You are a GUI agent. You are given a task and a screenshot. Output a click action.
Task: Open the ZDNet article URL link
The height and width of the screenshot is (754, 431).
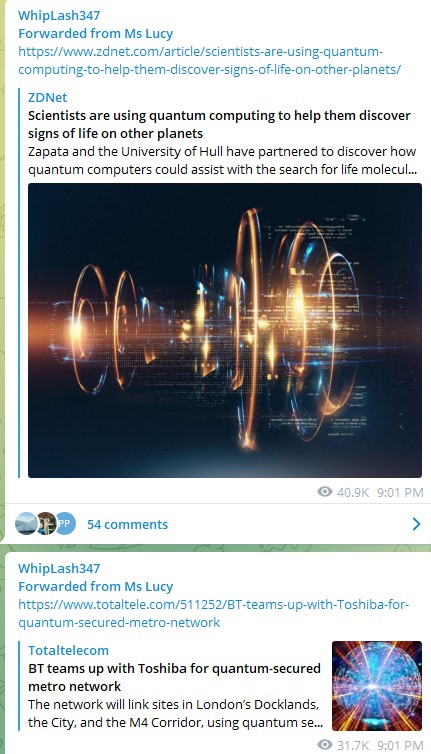[x=210, y=60]
